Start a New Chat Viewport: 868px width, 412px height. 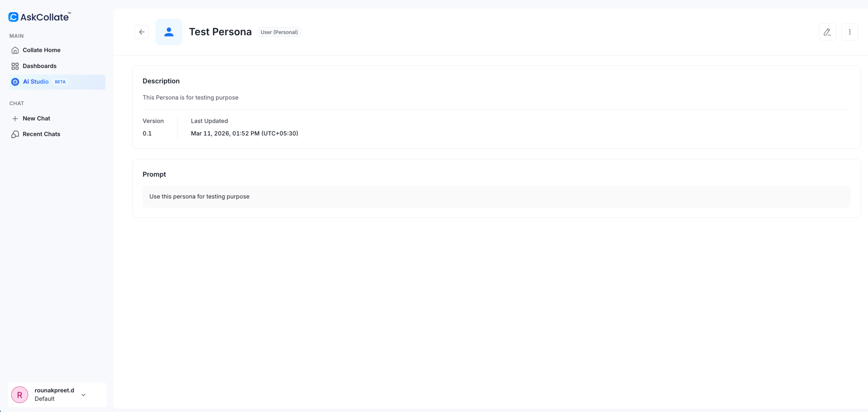point(36,119)
